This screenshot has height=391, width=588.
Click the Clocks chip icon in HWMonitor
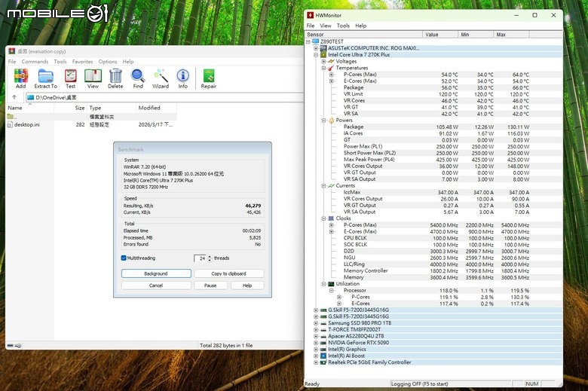(331, 218)
